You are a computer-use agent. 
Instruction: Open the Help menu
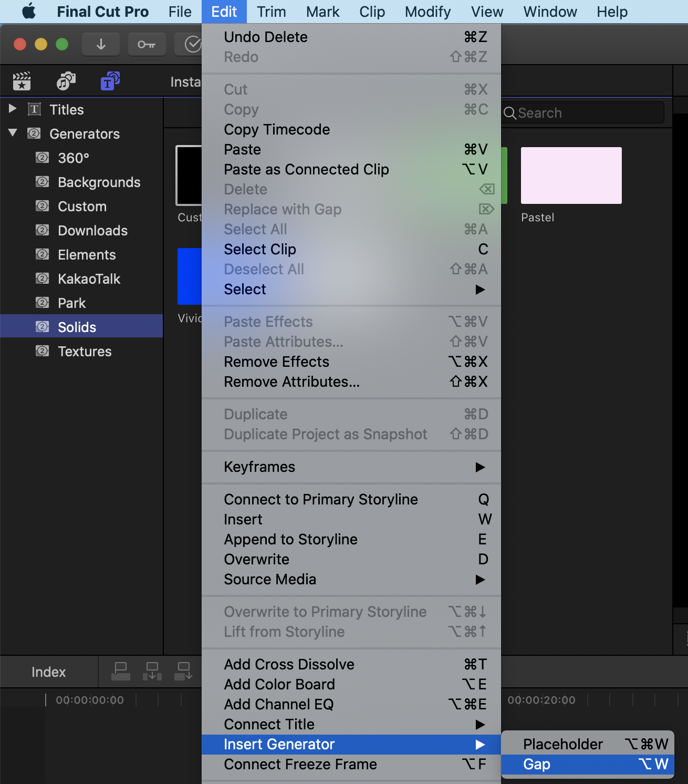(612, 12)
